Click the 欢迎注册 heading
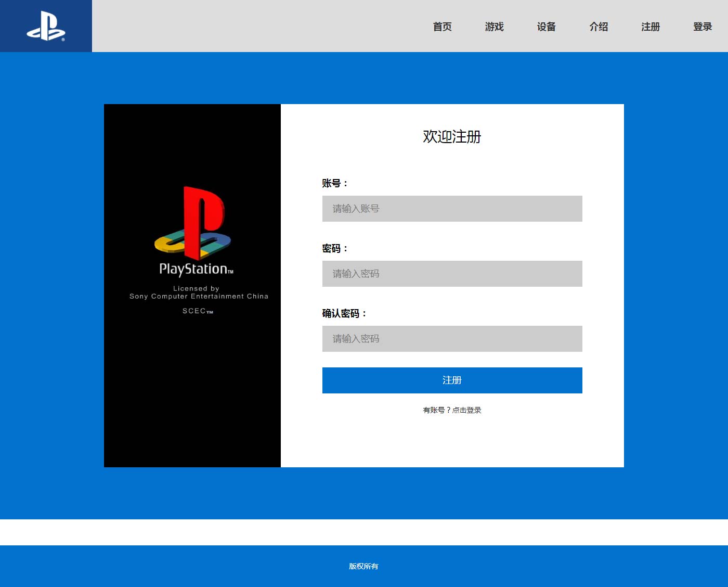Screen dimensions: 728x587 tap(452, 137)
